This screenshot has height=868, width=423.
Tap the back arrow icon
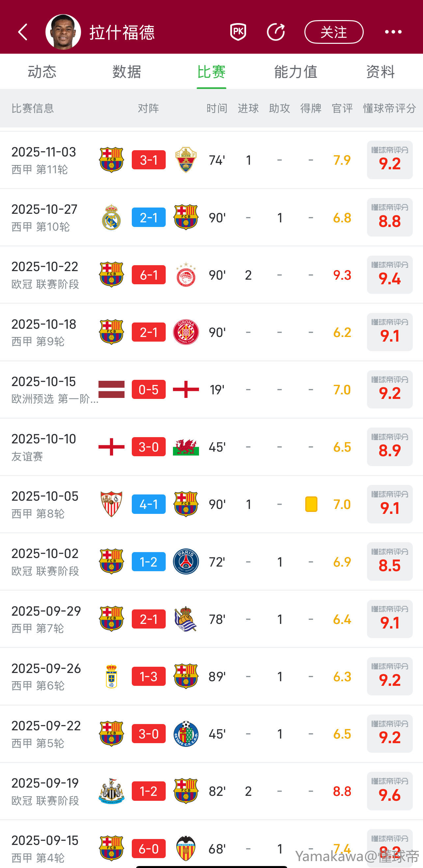[23, 32]
